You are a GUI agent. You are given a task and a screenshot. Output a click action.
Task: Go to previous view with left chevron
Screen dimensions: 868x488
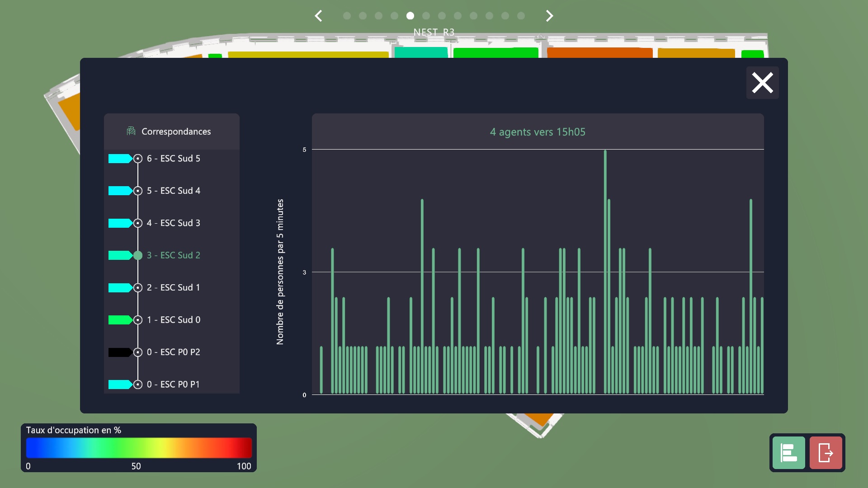point(319,16)
